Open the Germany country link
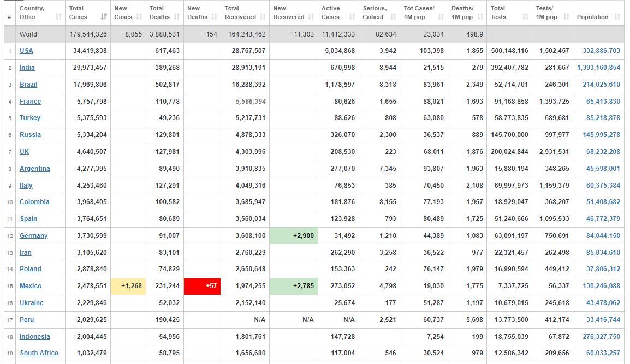 coord(34,235)
